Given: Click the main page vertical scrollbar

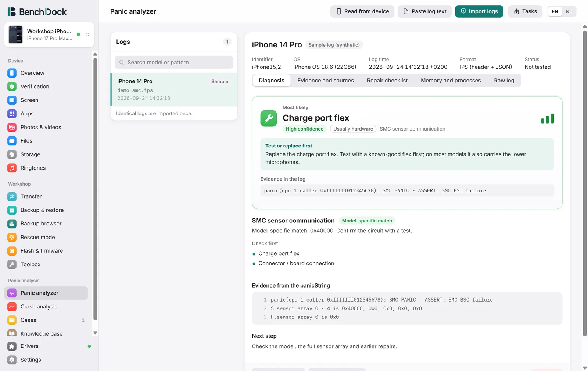Looking at the screenshot, I should [585, 183].
